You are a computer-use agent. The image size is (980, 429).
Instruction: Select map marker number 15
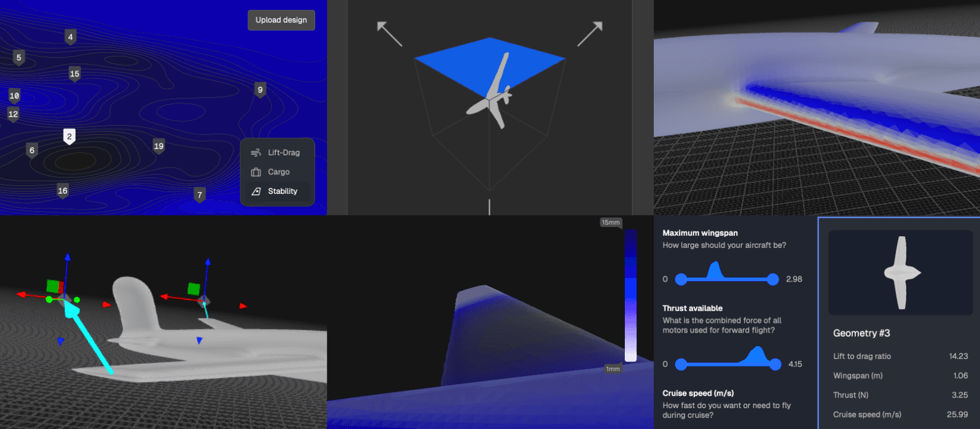tap(74, 74)
